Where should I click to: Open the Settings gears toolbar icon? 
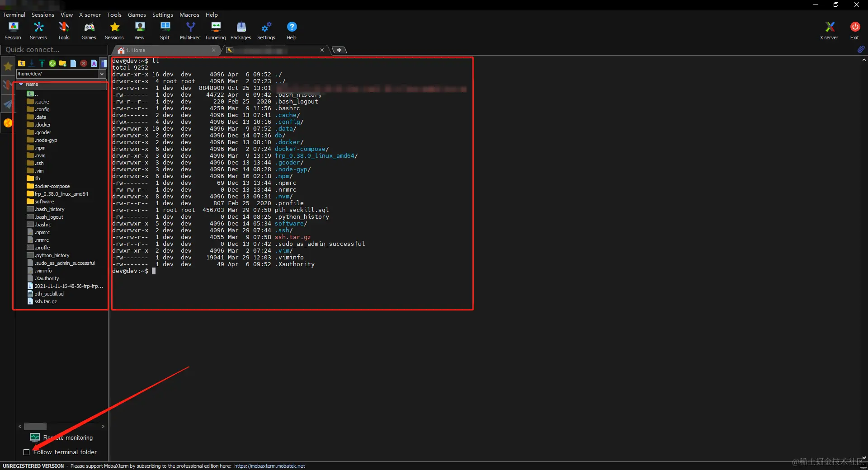(x=266, y=31)
